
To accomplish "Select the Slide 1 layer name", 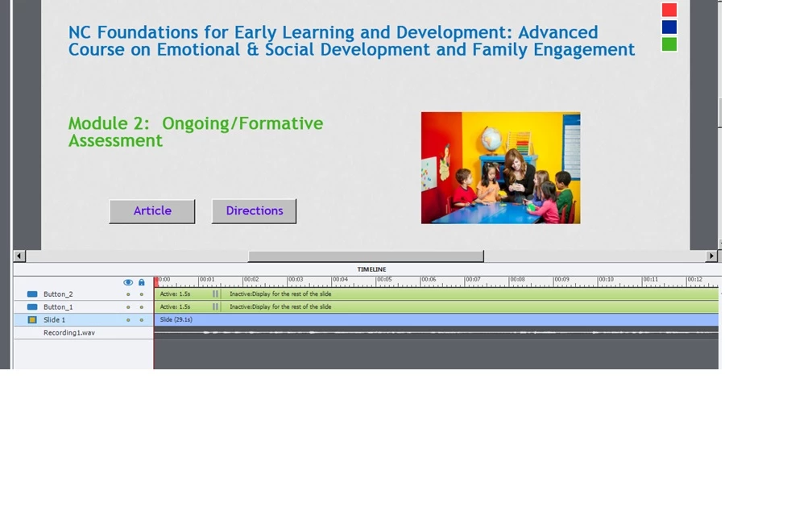I will pos(55,320).
